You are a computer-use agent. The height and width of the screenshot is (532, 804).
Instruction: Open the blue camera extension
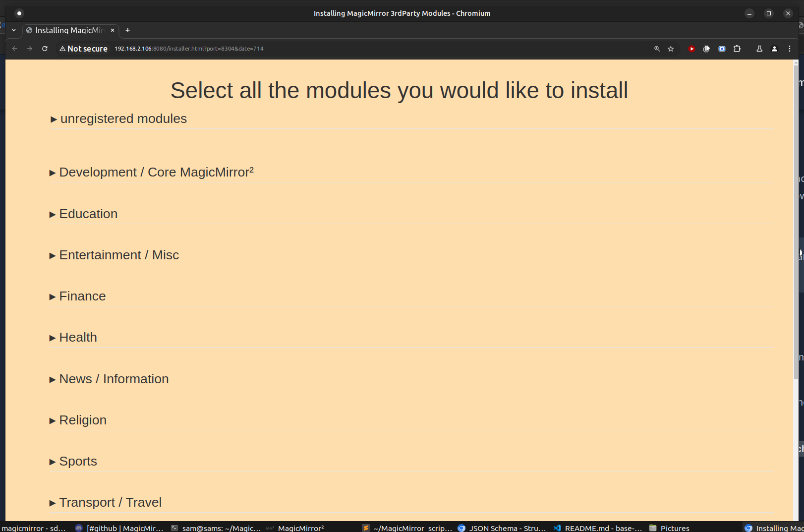[x=722, y=49]
